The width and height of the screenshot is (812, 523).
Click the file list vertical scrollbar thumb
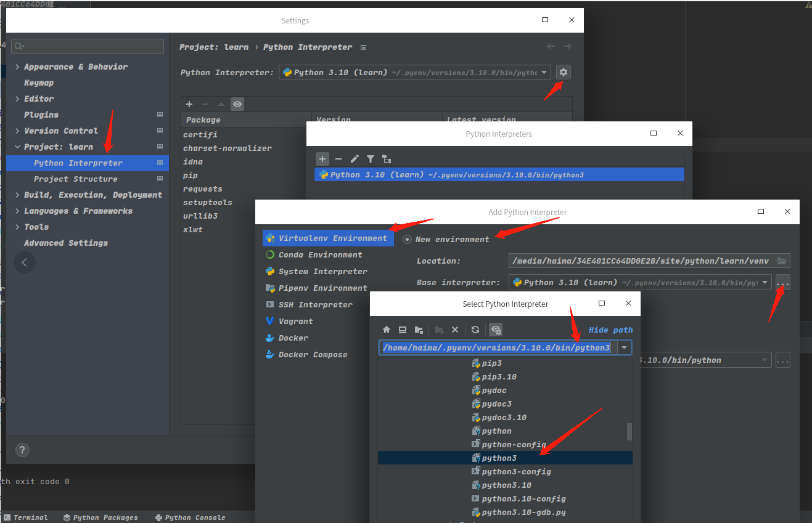(629, 431)
